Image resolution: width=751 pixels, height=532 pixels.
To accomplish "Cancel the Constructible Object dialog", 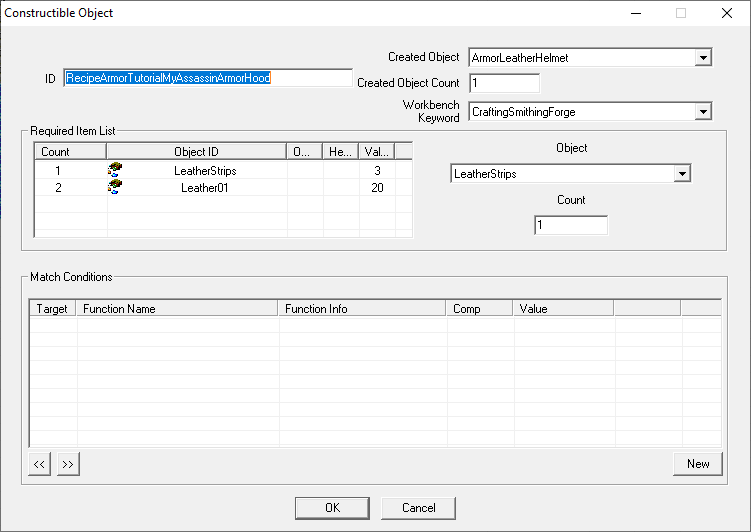I will click(x=418, y=508).
